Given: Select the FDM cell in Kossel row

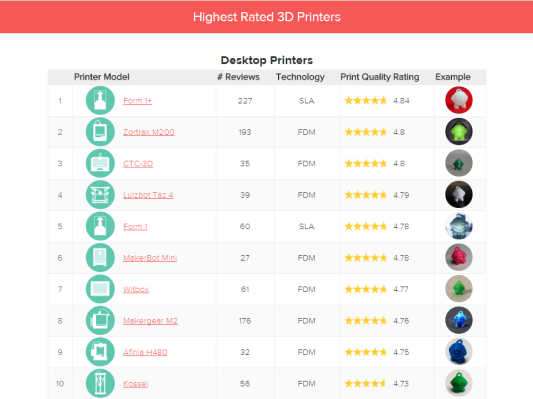Looking at the screenshot, I should (306, 384).
